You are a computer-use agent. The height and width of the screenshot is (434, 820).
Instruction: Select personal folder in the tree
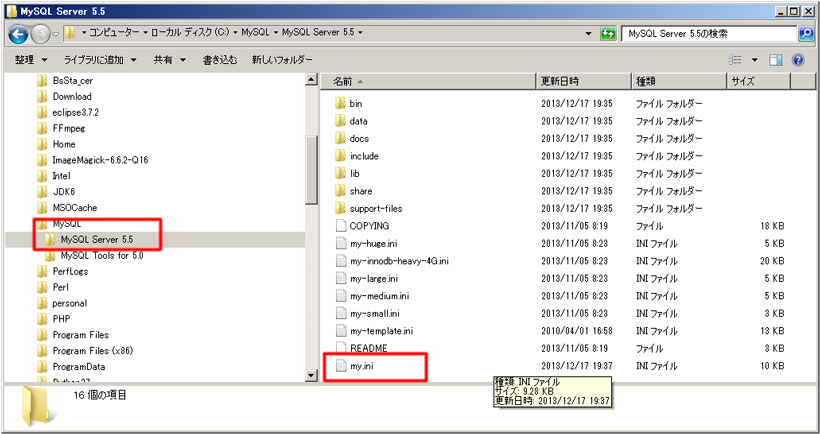(x=70, y=303)
